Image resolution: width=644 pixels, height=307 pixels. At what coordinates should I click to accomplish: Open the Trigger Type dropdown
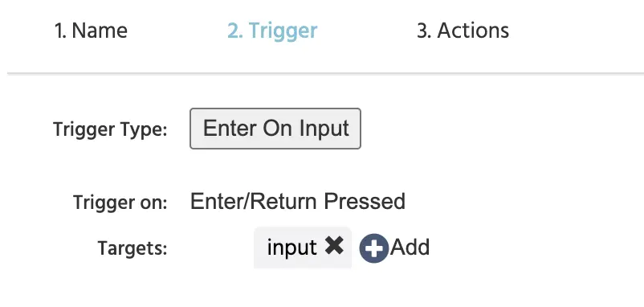[275, 129]
